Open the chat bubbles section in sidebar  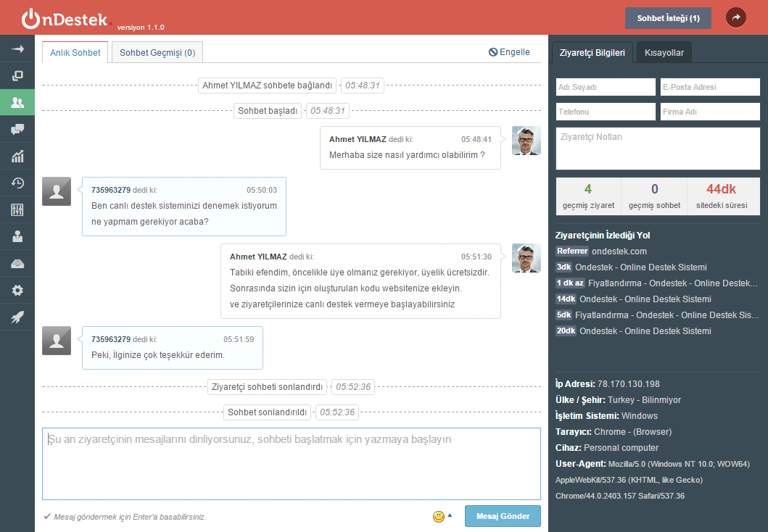[x=17, y=129]
